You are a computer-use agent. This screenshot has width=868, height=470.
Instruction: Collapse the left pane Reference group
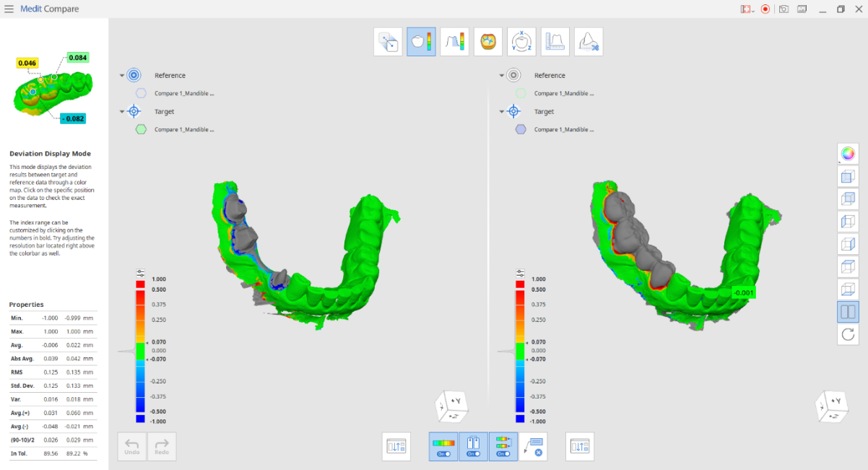click(x=122, y=75)
